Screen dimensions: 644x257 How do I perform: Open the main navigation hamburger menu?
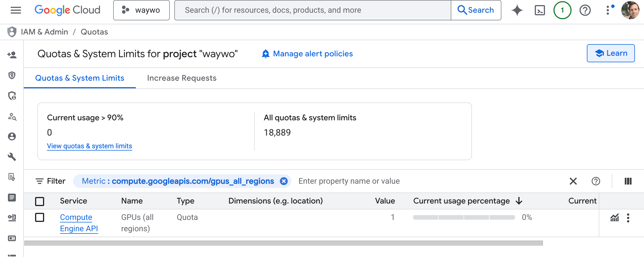[16, 10]
